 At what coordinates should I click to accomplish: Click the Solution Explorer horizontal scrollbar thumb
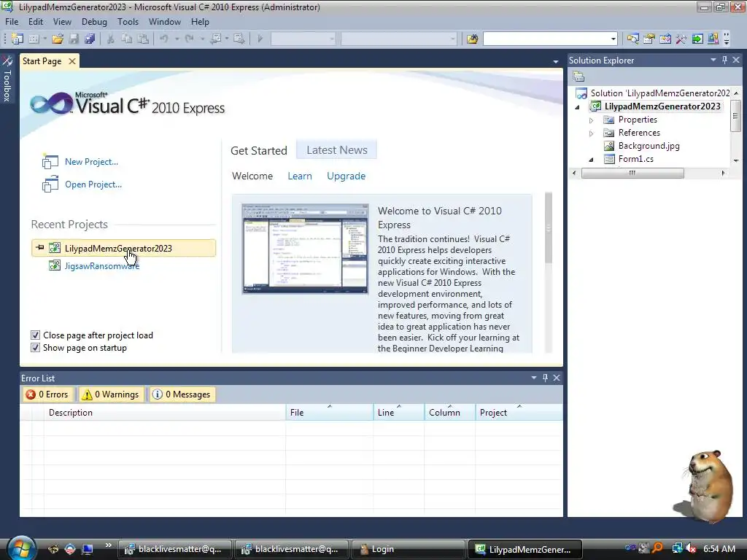coord(632,173)
